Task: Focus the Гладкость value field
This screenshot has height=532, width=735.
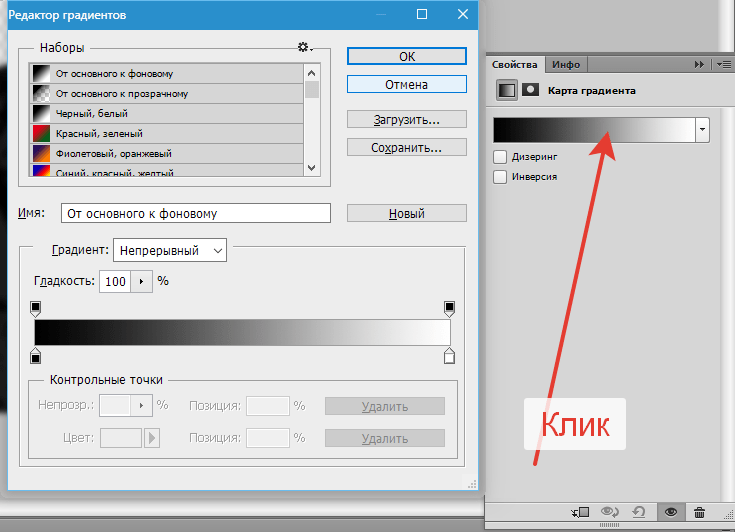Action: pyautogui.click(x=115, y=281)
